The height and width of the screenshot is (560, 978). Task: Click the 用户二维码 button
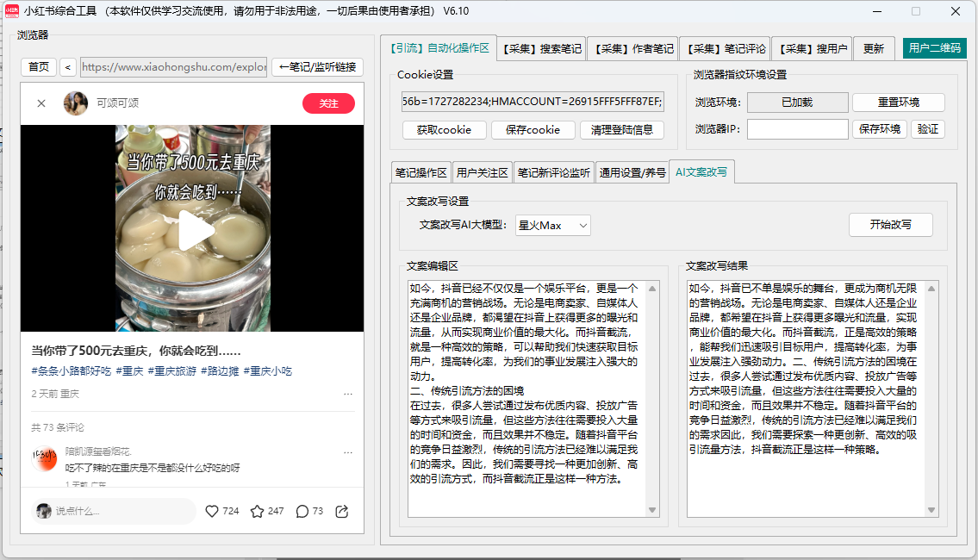click(x=935, y=48)
